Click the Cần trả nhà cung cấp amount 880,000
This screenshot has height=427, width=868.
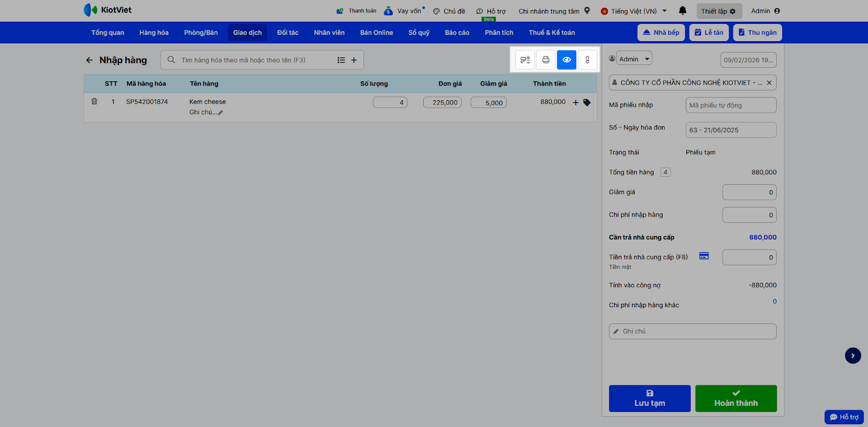click(x=763, y=237)
